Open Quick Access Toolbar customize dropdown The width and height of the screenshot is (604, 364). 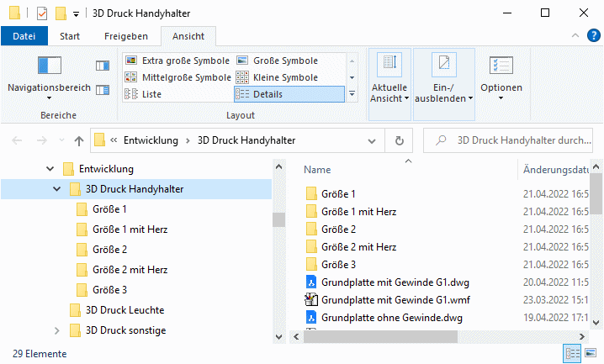(x=77, y=14)
